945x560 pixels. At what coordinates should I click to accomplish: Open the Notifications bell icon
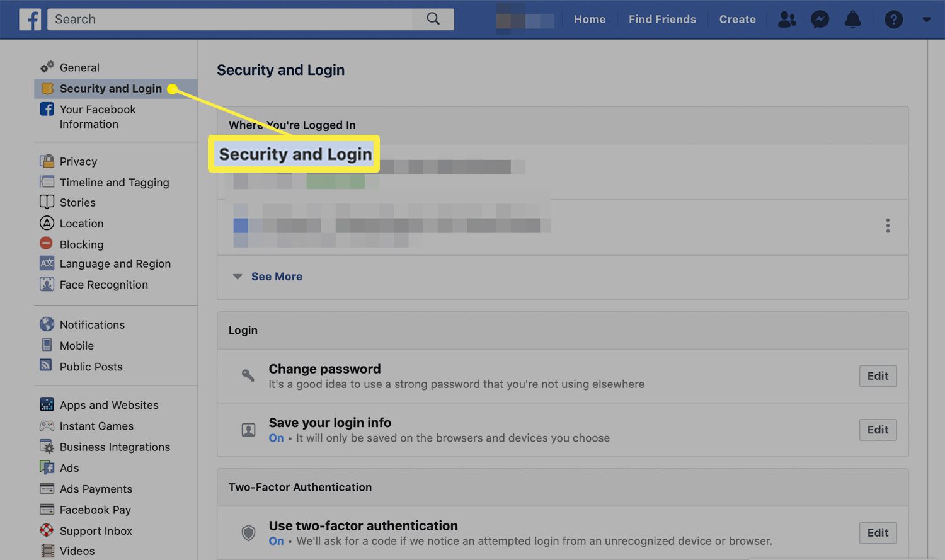click(852, 20)
